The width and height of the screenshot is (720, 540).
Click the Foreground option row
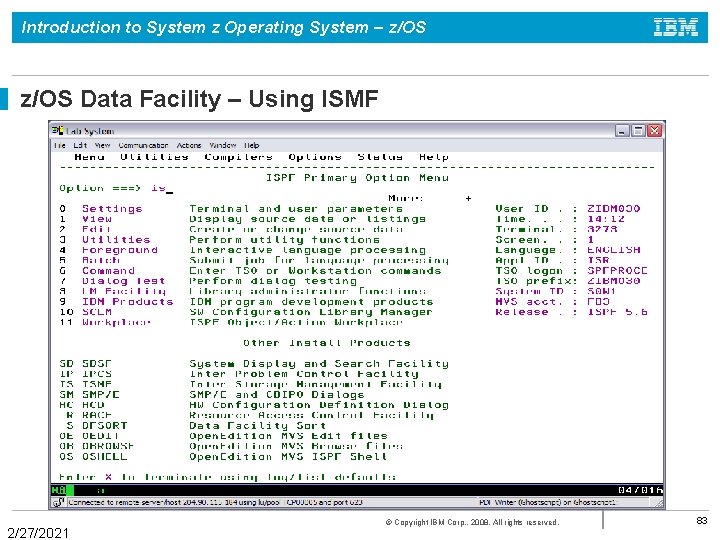(x=242, y=250)
